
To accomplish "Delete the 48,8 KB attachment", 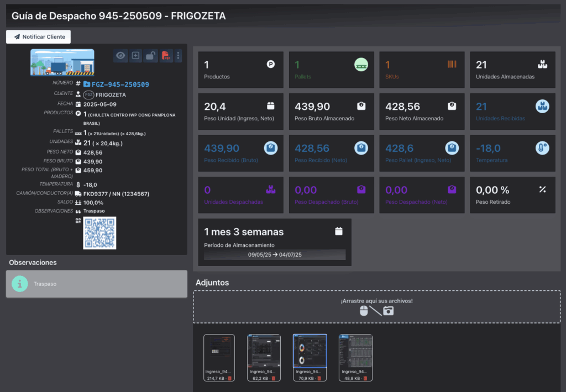I will coord(365,378).
